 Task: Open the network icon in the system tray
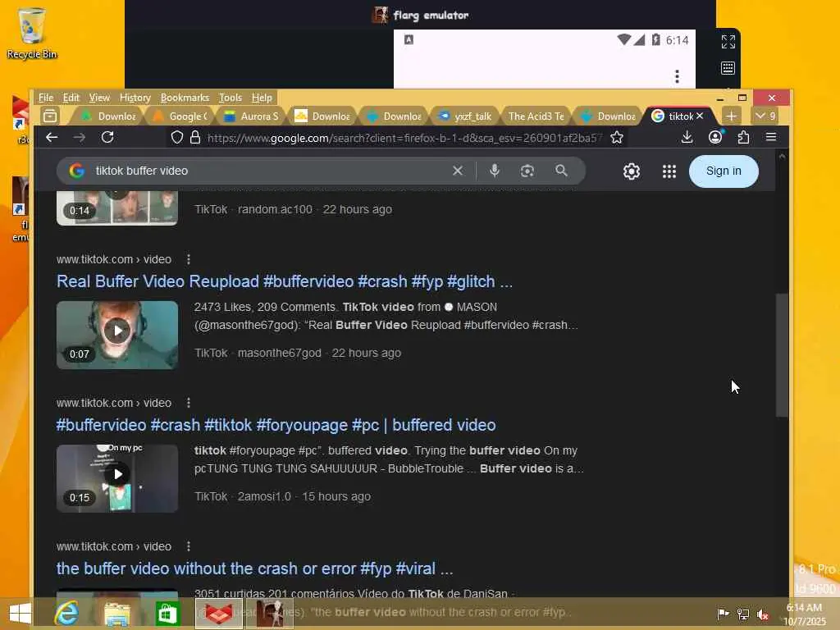coord(743,614)
